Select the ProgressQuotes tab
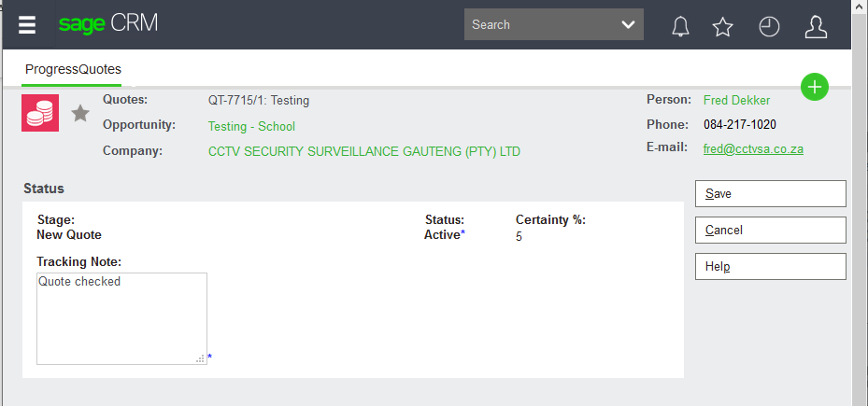The width and height of the screenshot is (868, 406). coord(73,69)
